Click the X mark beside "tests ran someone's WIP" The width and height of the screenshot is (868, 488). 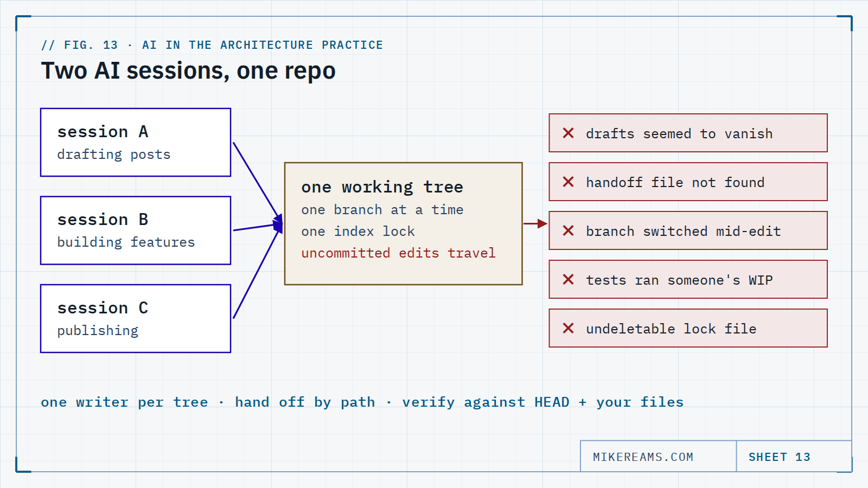pos(568,279)
